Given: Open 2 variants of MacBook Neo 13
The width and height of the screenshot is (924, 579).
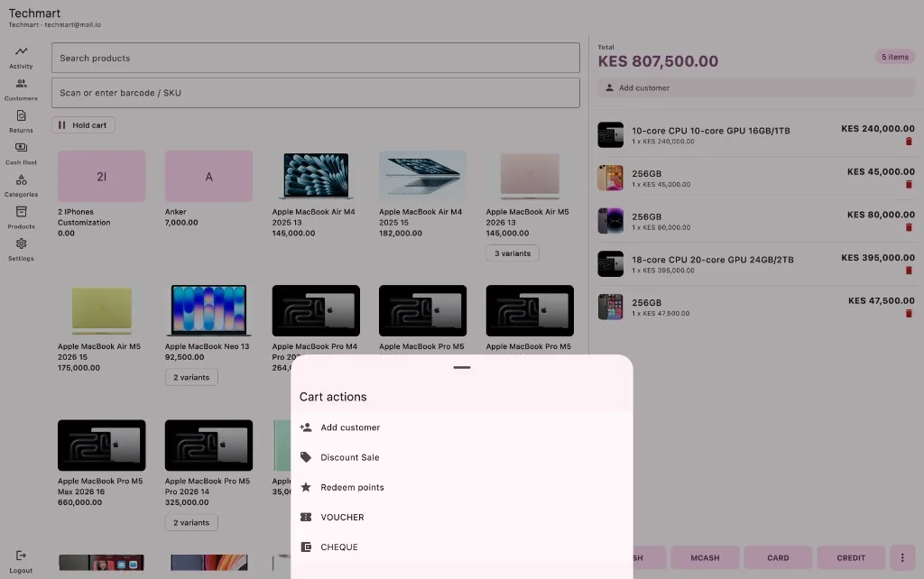Looking at the screenshot, I should (191, 377).
